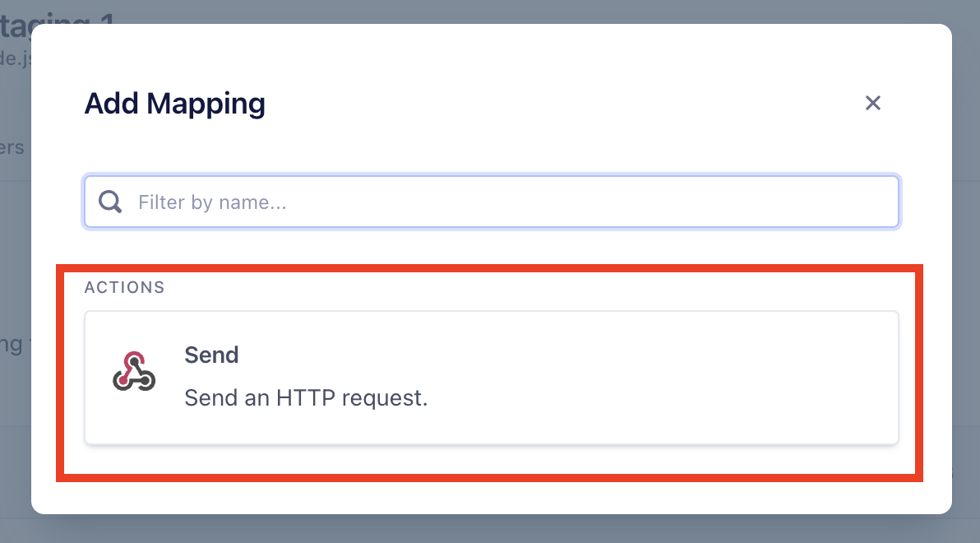Click the Add Mapping dialog title

[174, 104]
